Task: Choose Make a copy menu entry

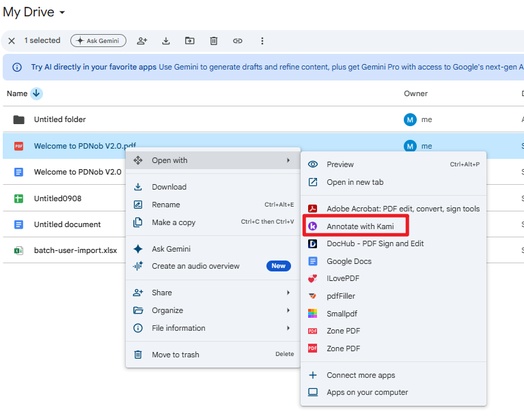Action: click(213, 223)
